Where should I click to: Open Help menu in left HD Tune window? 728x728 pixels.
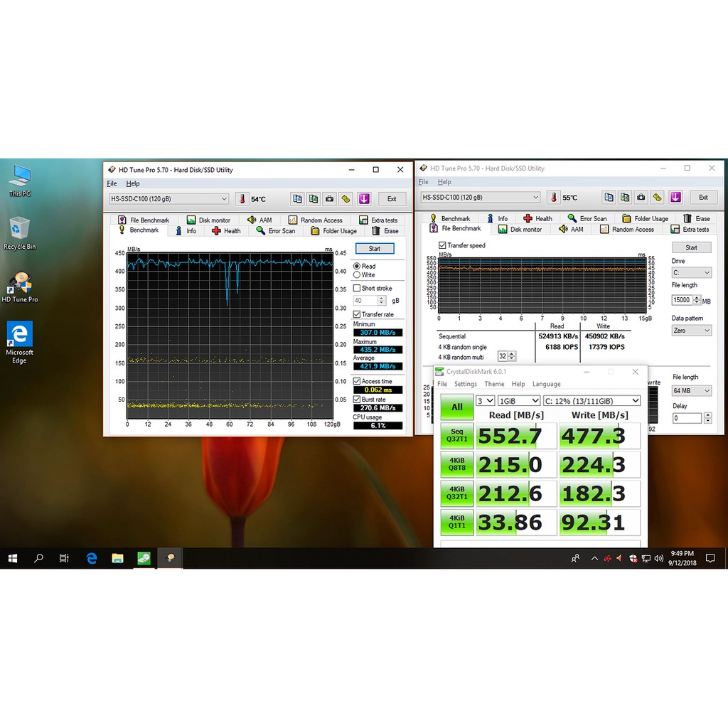(x=133, y=184)
